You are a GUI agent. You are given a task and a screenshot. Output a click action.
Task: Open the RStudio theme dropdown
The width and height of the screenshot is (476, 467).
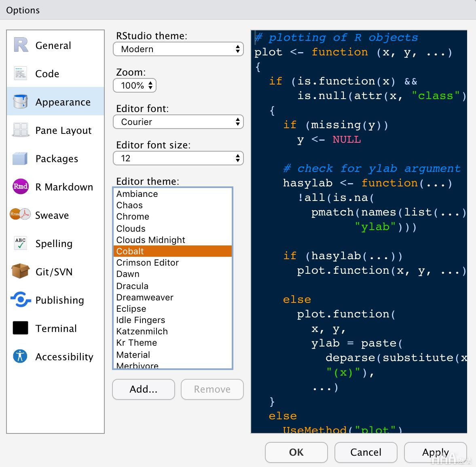(178, 49)
